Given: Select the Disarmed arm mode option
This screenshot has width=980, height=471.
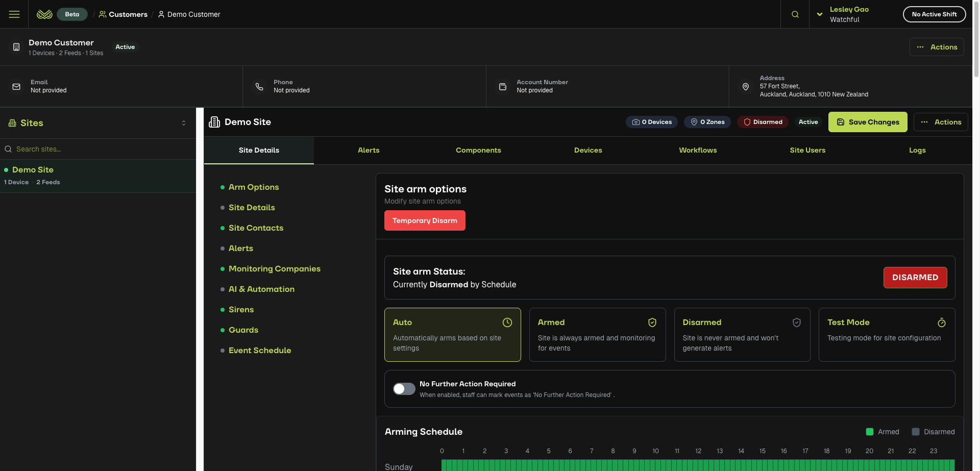Looking at the screenshot, I should pos(742,335).
